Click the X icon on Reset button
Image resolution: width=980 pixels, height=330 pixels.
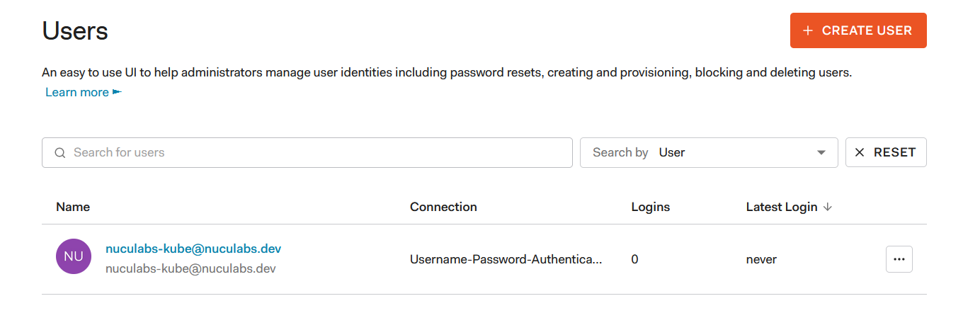860,152
